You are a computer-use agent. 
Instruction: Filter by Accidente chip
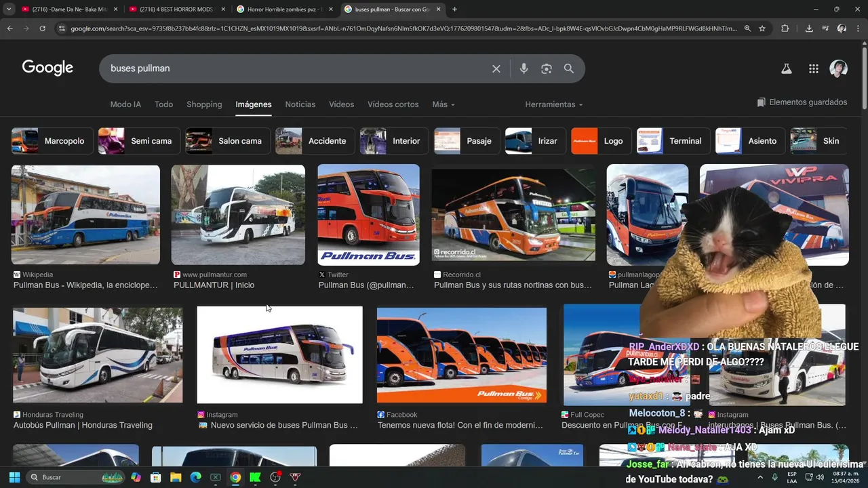pos(315,141)
